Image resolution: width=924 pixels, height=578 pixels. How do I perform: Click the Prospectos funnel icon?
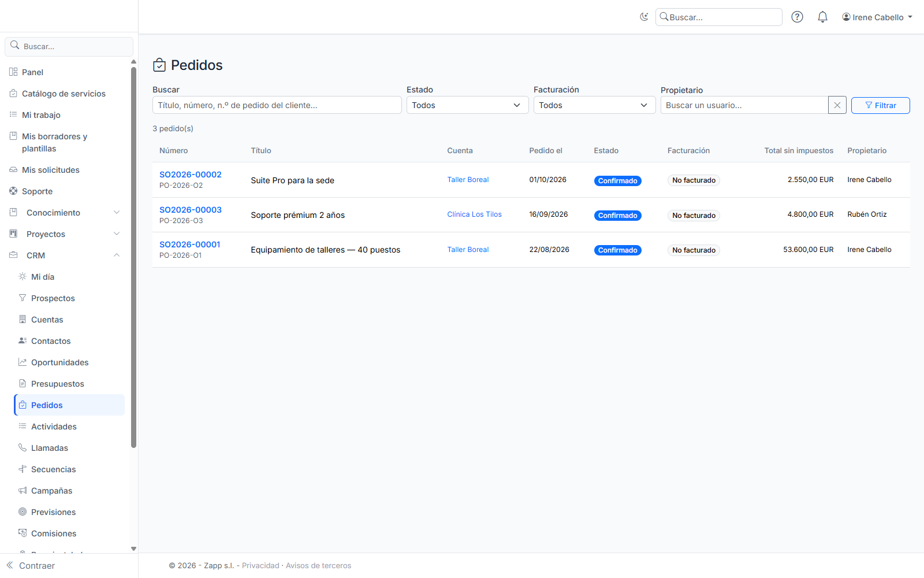[23, 298]
